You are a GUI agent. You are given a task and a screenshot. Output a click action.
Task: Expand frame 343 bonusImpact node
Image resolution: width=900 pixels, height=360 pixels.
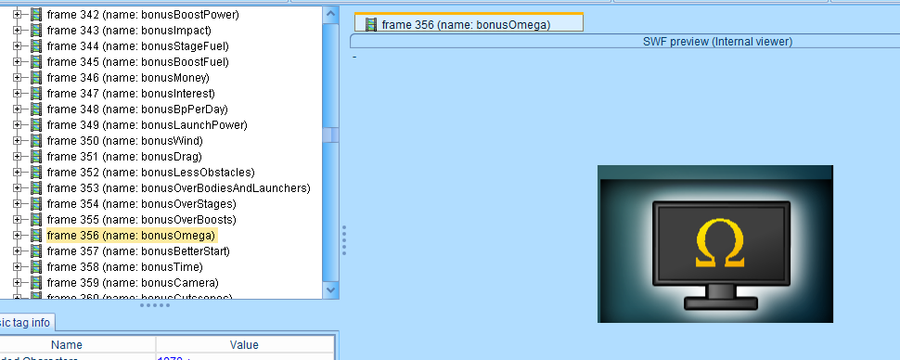pos(17,30)
